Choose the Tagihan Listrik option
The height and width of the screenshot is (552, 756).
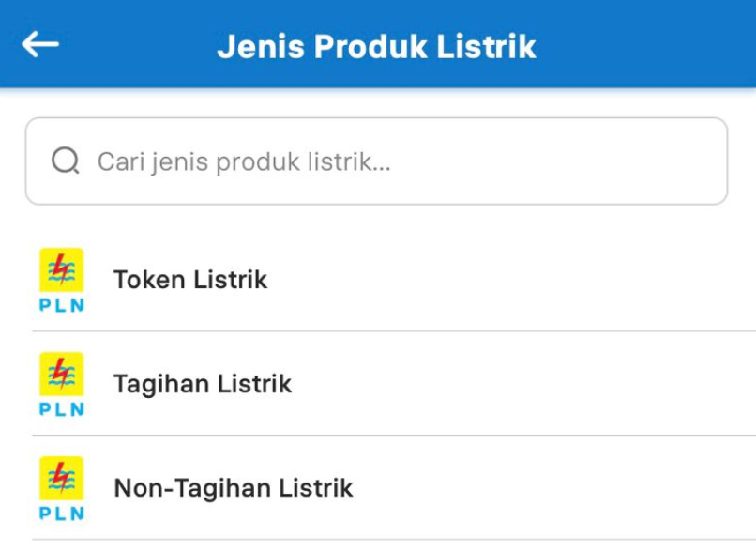pyautogui.click(x=203, y=384)
